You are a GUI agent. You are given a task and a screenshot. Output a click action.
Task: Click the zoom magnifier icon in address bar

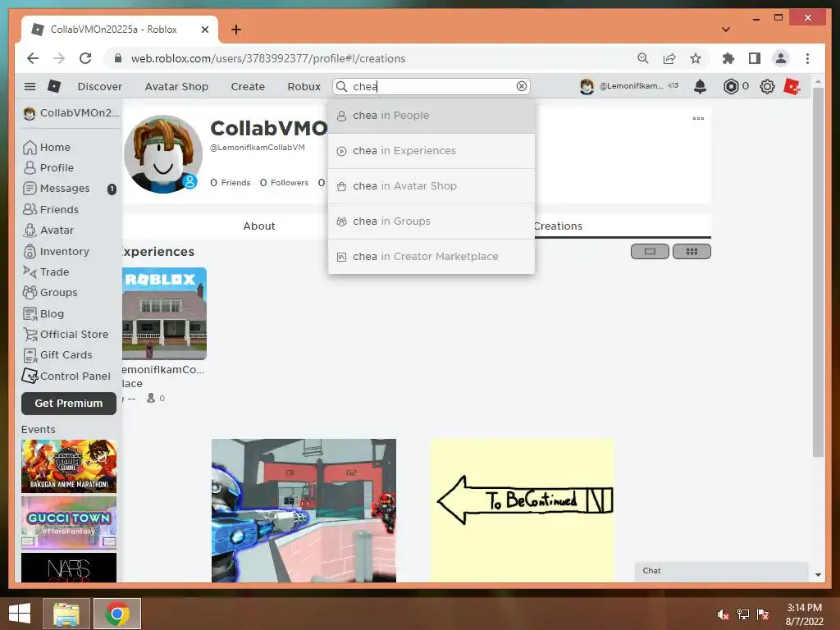coord(643,58)
